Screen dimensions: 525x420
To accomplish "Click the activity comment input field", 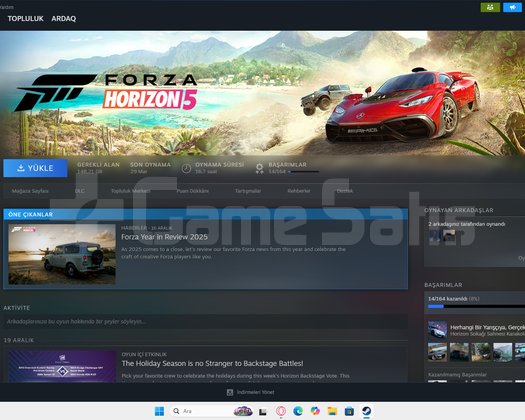I will point(206,322).
